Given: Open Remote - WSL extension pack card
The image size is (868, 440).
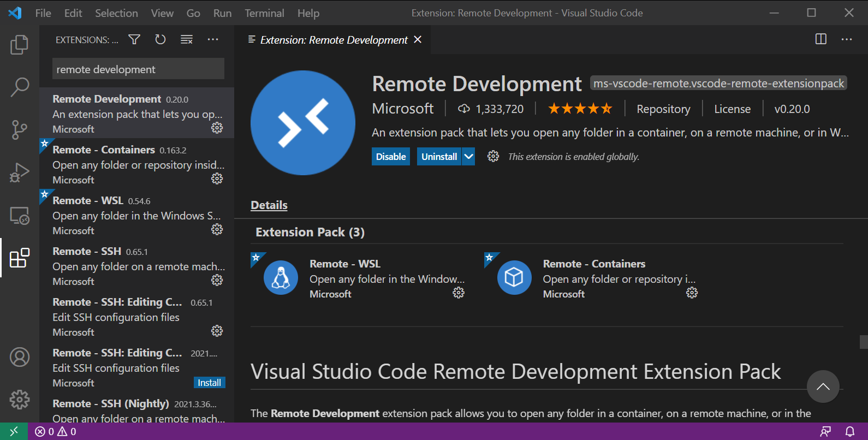Looking at the screenshot, I should pyautogui.click(x=359, y=278).
